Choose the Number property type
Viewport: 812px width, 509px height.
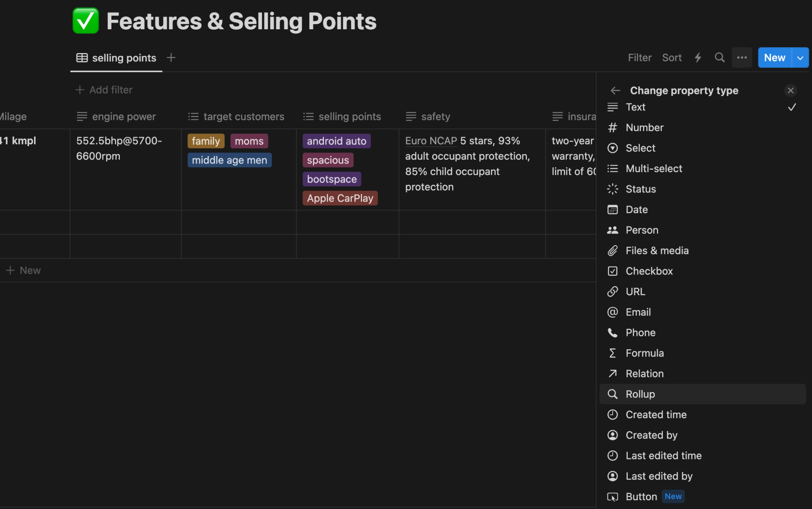(x=644, y=128)
